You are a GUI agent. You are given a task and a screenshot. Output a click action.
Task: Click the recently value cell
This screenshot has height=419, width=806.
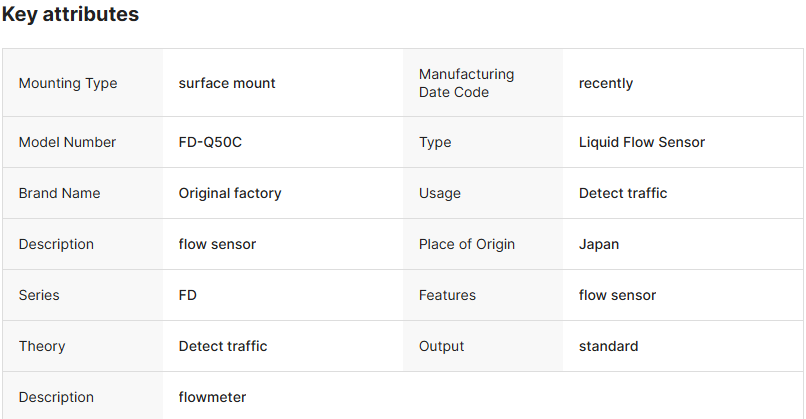pyautogui.click(x=606, y=83)
